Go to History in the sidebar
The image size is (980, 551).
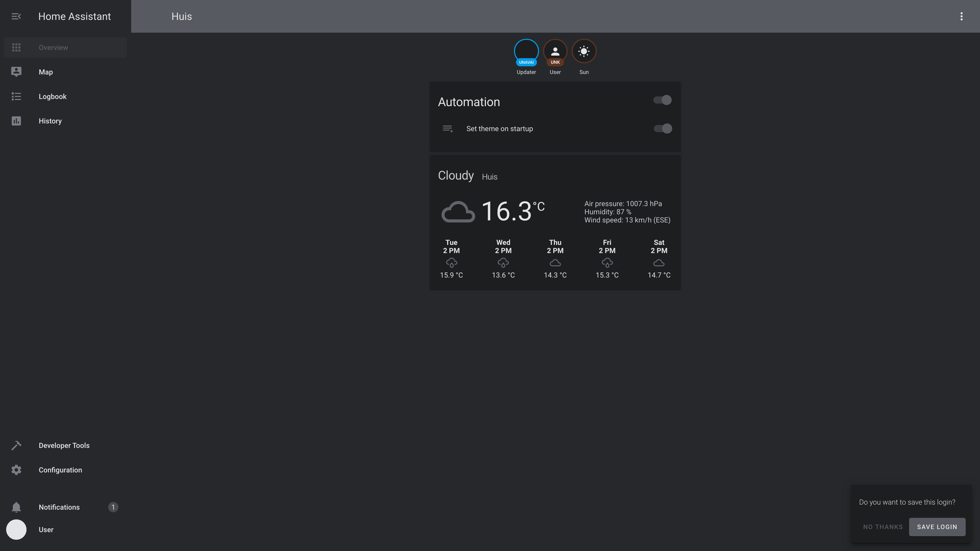click(x=65, y=121)
